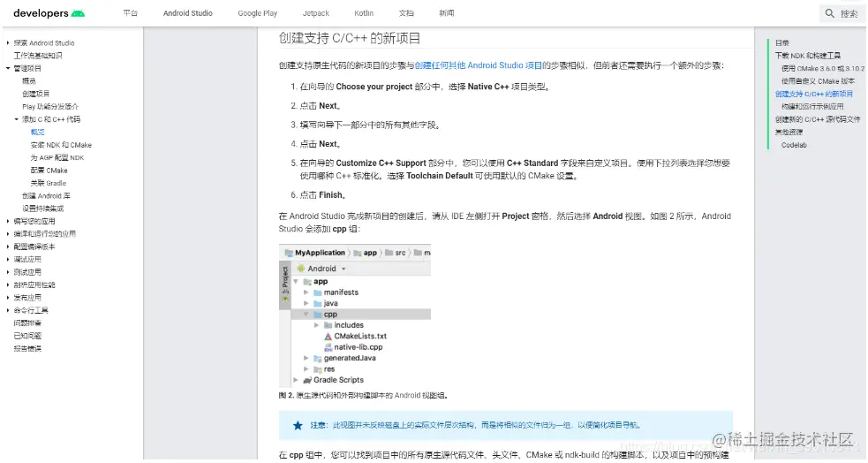Go to Google Play in the top navigation
The image size is (868, 463).
tap(258, 13)
